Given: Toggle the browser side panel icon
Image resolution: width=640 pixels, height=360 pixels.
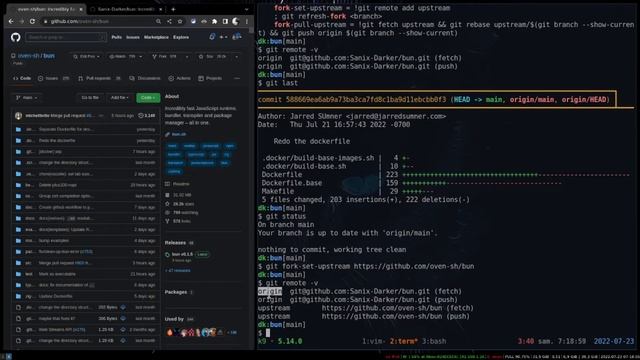Looking at the screenshot, I should pos(225,21).
